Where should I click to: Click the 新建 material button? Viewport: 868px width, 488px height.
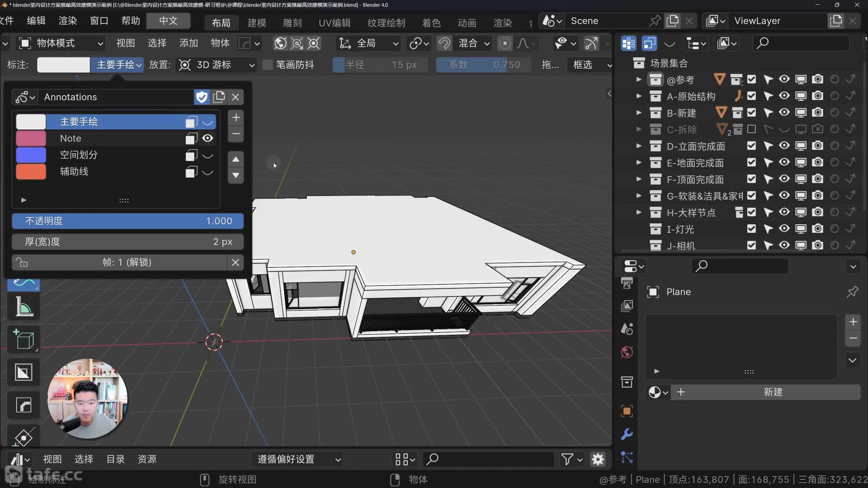tap(772, 392)
